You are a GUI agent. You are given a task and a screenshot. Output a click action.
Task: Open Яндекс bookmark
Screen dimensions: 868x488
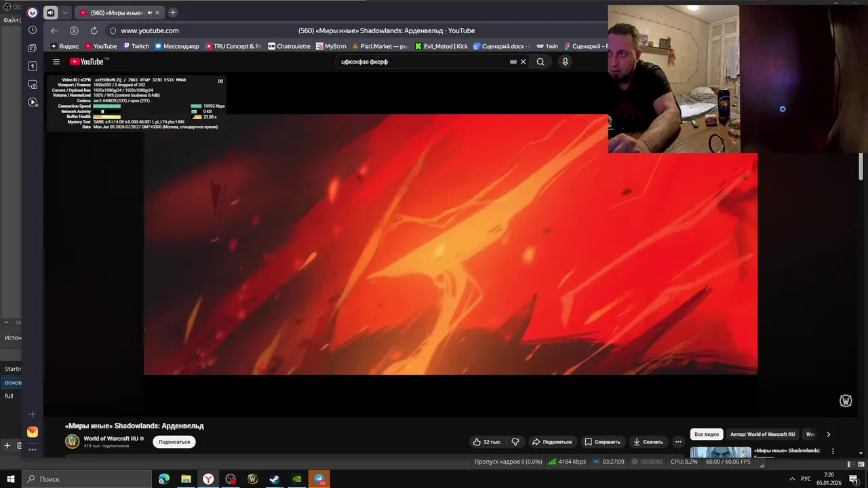click(64, 46)
